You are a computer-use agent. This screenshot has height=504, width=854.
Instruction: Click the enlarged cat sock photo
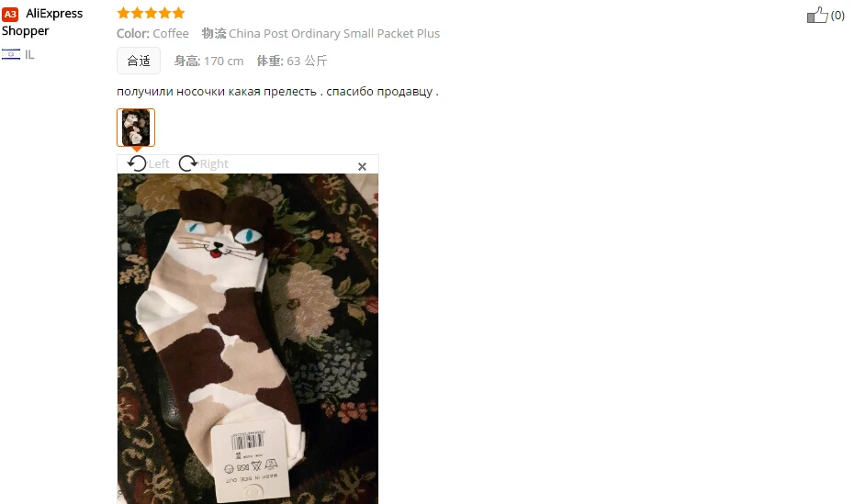tap(248, 339)
